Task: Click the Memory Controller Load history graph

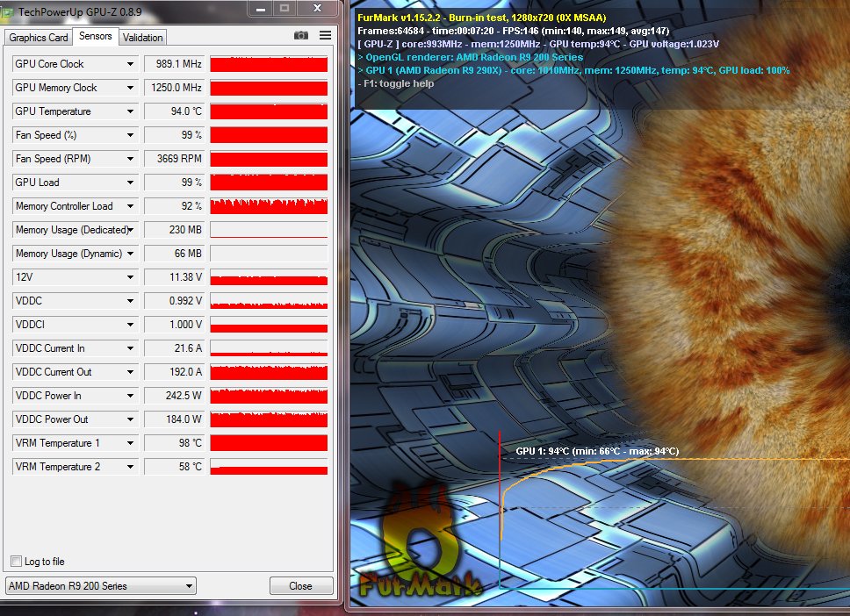Action: (269, 206)
